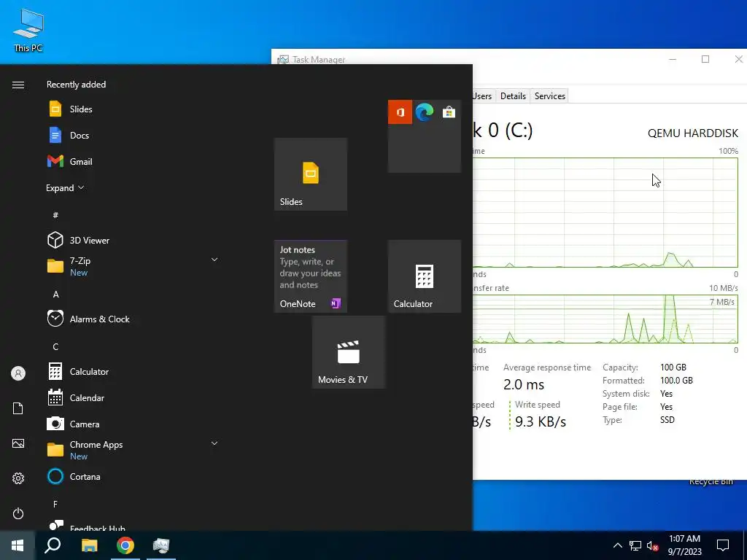Open Slides from Recently added list

[x=133, y=109]
